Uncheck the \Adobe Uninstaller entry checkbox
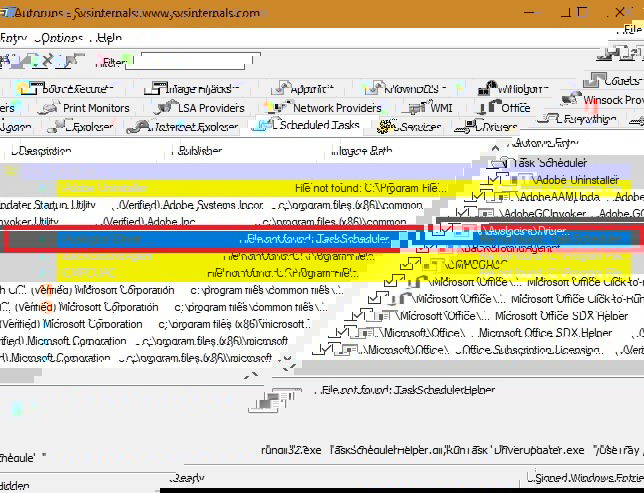Viewport: 644px width, 493px height. (x=495, y=180)
